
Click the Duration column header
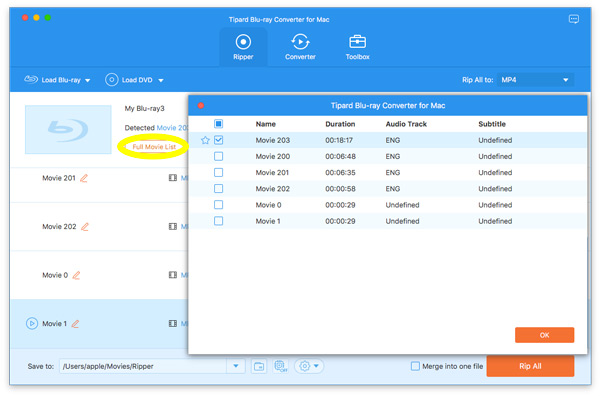pos(340,124)
